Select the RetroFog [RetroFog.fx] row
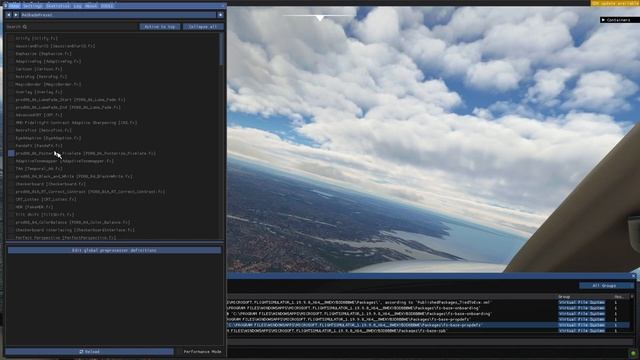 tap(41, 76)
